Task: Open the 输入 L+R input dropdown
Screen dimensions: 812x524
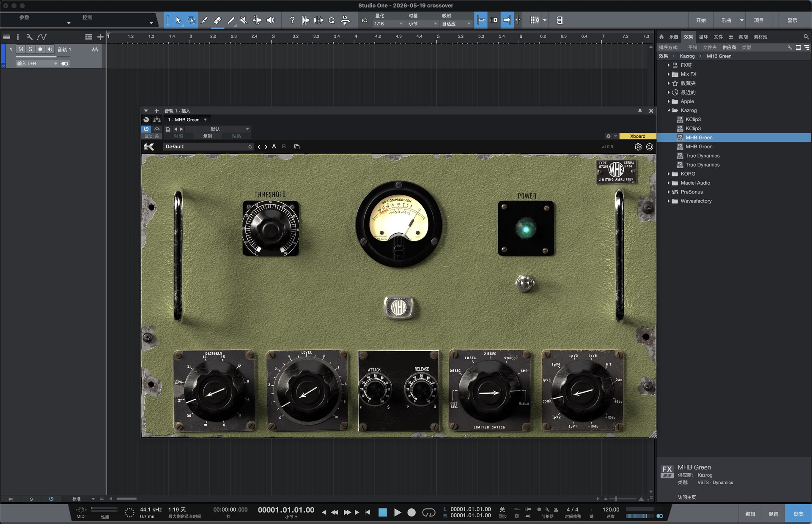Action: (37, 63)
